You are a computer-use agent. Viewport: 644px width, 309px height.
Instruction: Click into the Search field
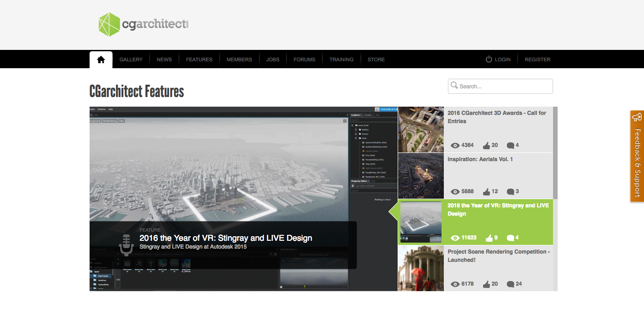pos(500,86)
